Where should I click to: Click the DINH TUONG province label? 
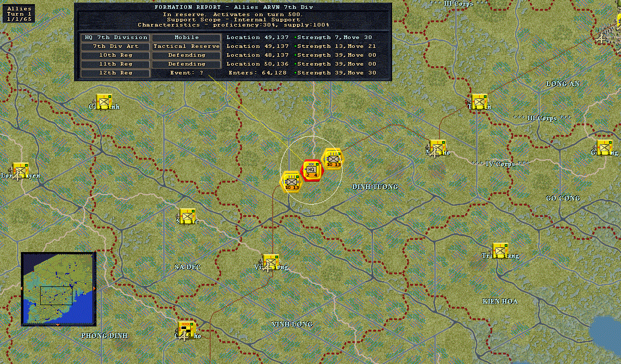pos(375,187)
